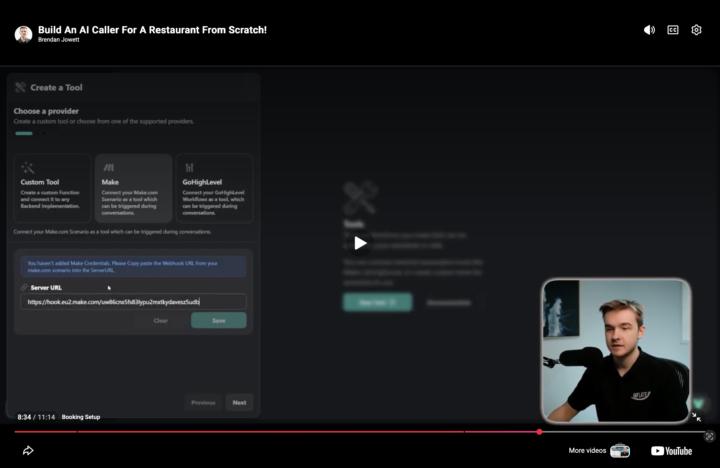Select the Booking Setup chapter label

[x=81, y=417]
